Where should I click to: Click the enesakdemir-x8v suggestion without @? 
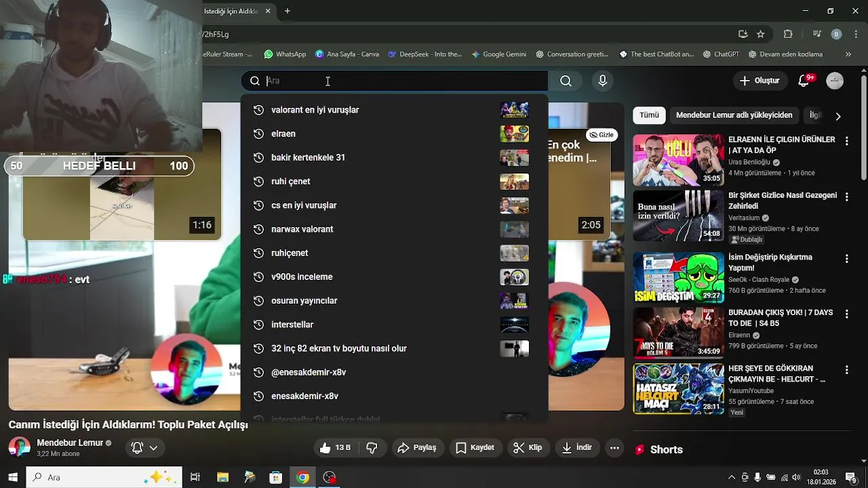(394, 396)
